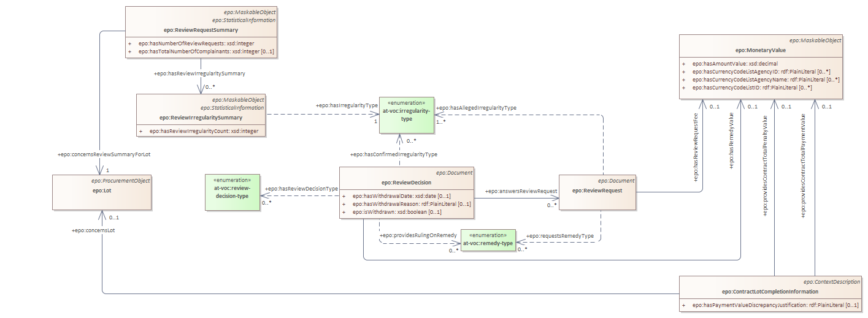868x318 pixels.
Task: Click the epo:hasCurrencyCodeListAgencyName attribute
Action: [x=766, y=80]
